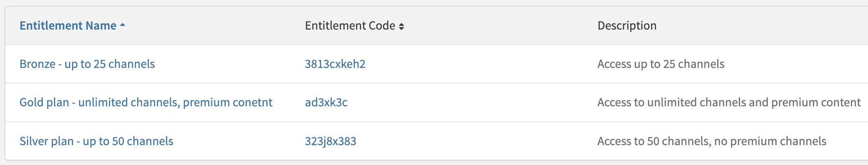Open the Bronze - up to 25 channels entitlement
The image size is (868, 165).
[x=87, y=64]
